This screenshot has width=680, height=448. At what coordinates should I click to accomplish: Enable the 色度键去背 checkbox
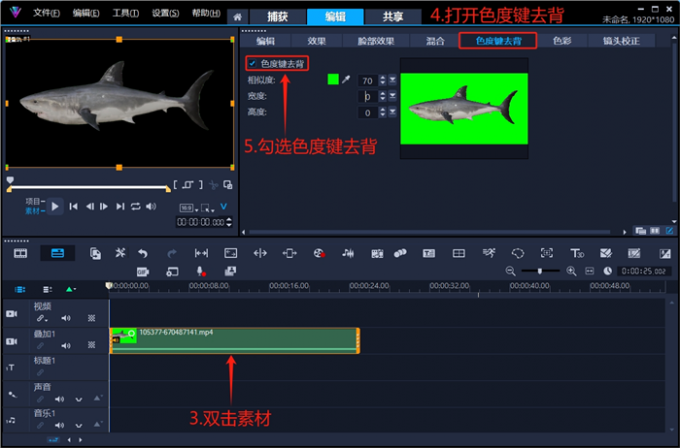click(x=253, y=63)
